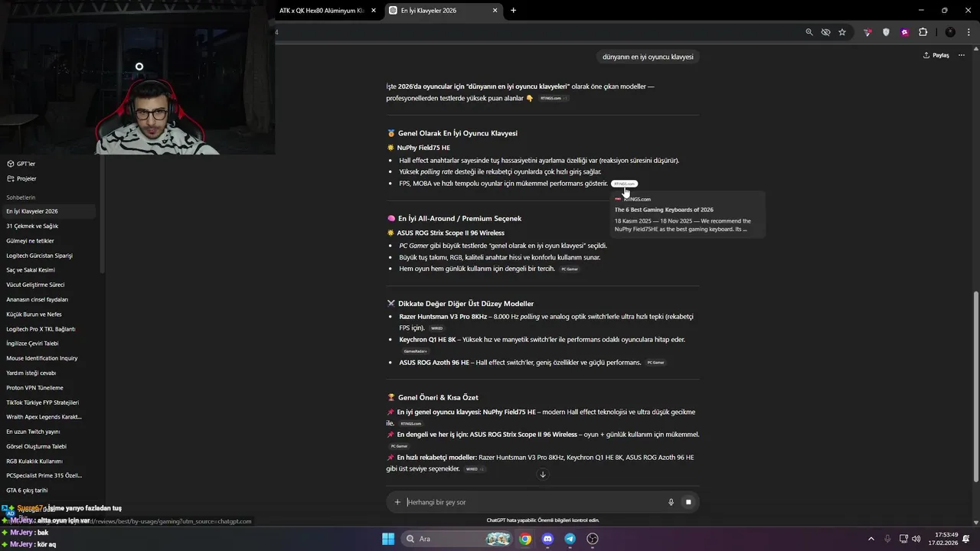Screen dimensions: 980x551
Task: Open the taskbar network icon
Action: pyautogui.click(x=903, y=539)
